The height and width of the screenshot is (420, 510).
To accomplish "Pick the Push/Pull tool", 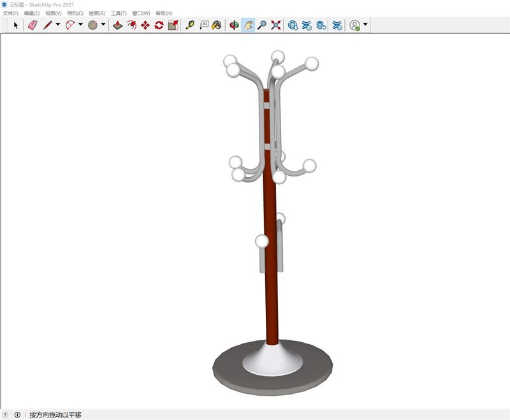I will pyautogui.click(x=117, y=25).
